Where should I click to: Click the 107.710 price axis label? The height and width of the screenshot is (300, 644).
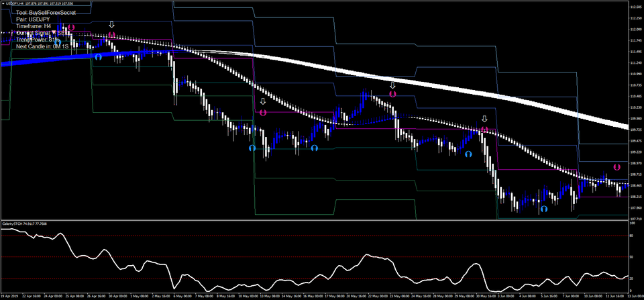[x=636, y=218]
